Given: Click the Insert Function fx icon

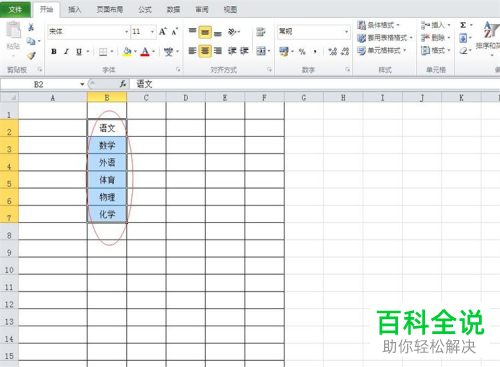Looking at the screenshot, I should tap(123, 84).
